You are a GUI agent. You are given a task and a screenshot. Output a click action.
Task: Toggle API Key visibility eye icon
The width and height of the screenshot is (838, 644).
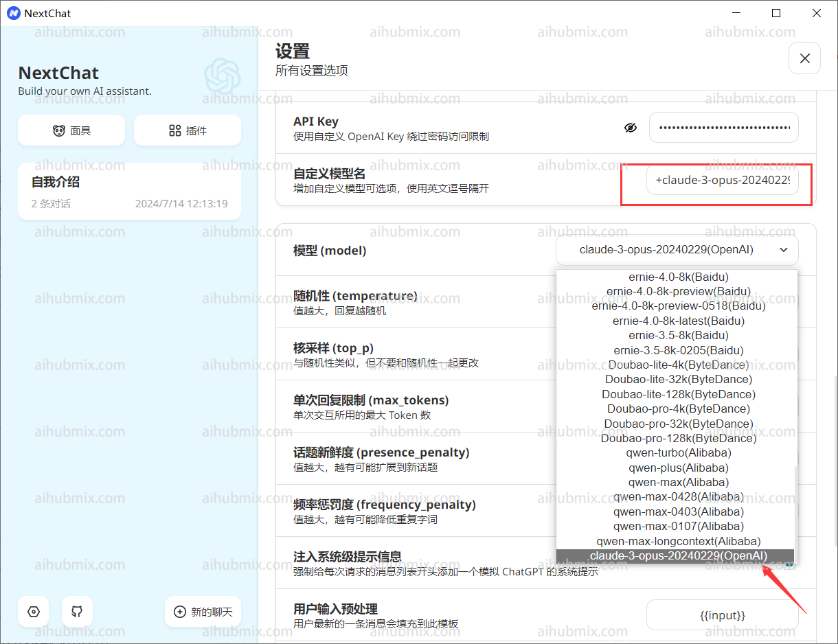pos(631,128)
